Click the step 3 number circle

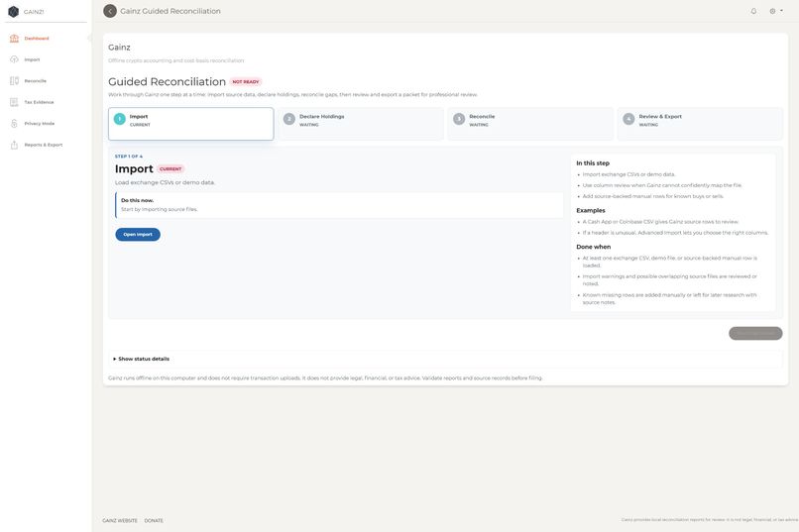point(459,119)
